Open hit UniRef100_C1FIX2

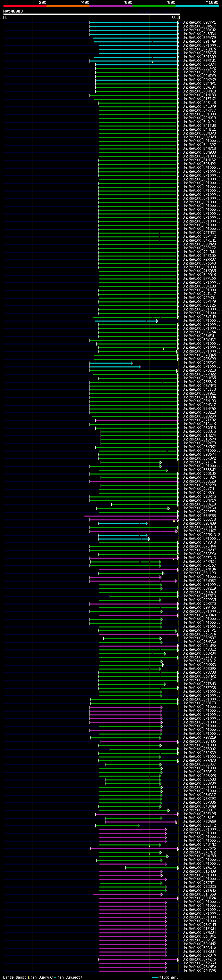(x=199, y=99)
